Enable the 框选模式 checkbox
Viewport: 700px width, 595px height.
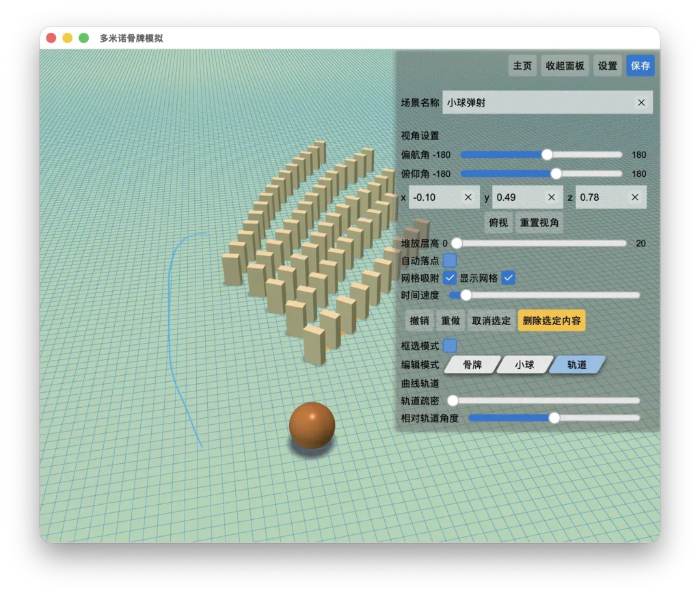coord(450,345)
